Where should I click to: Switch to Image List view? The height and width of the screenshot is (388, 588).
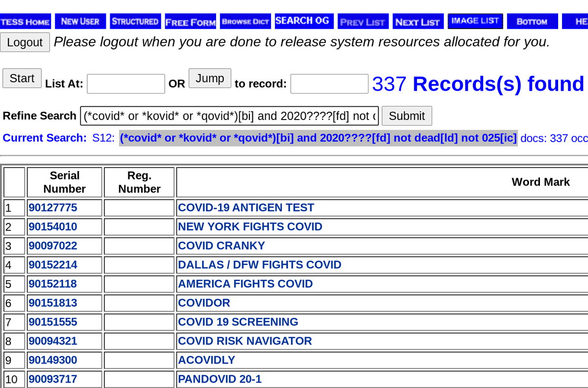click(x=475, y=21)
